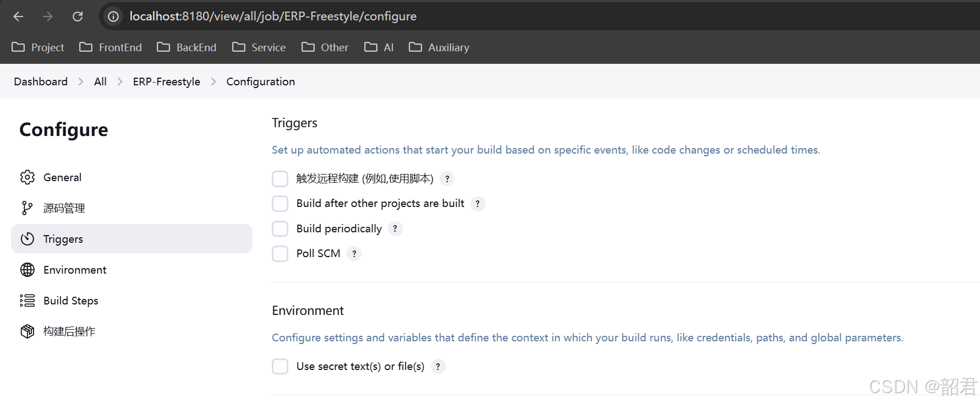Click the browser address bar URL

pos(273,17)
